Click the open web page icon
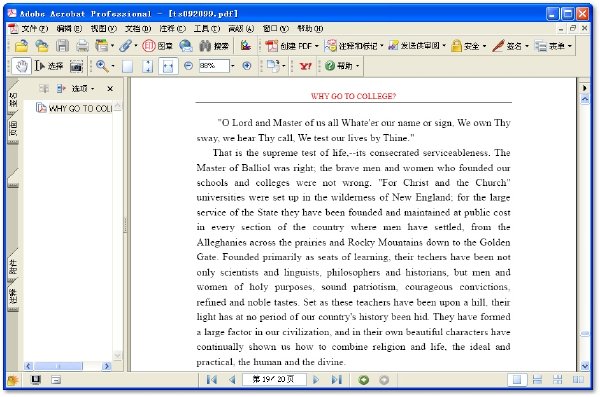 pos(42,46)
